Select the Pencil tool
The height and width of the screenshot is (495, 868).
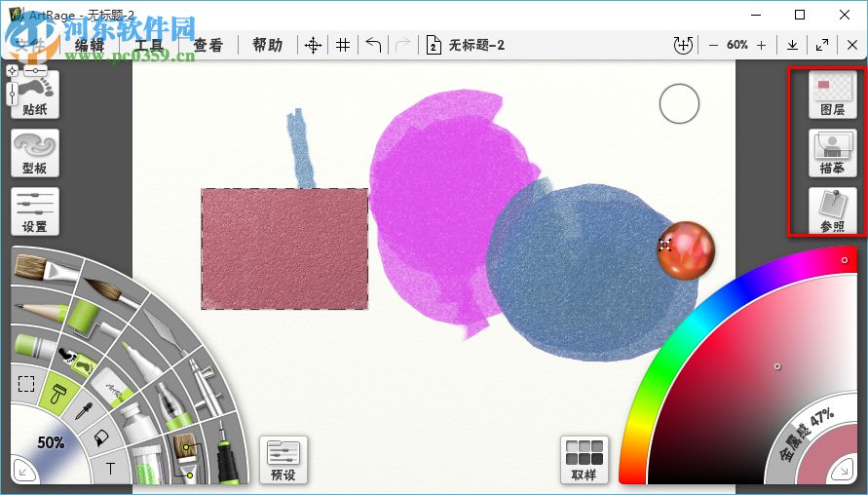40,311
